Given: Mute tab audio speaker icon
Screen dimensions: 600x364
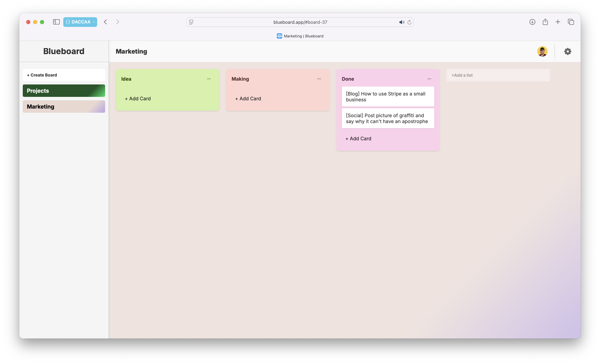Looking at the screenshot, I should [x=401, y=22].
